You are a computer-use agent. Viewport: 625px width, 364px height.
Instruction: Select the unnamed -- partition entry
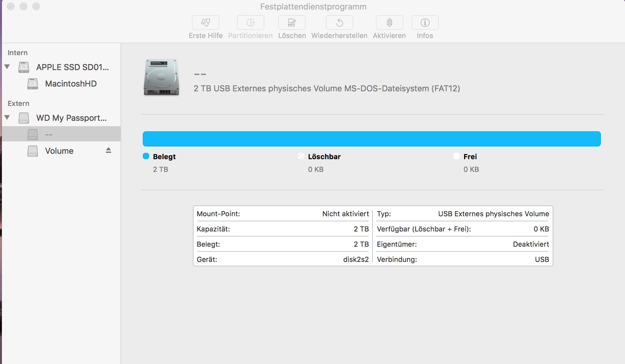point(49,134)
